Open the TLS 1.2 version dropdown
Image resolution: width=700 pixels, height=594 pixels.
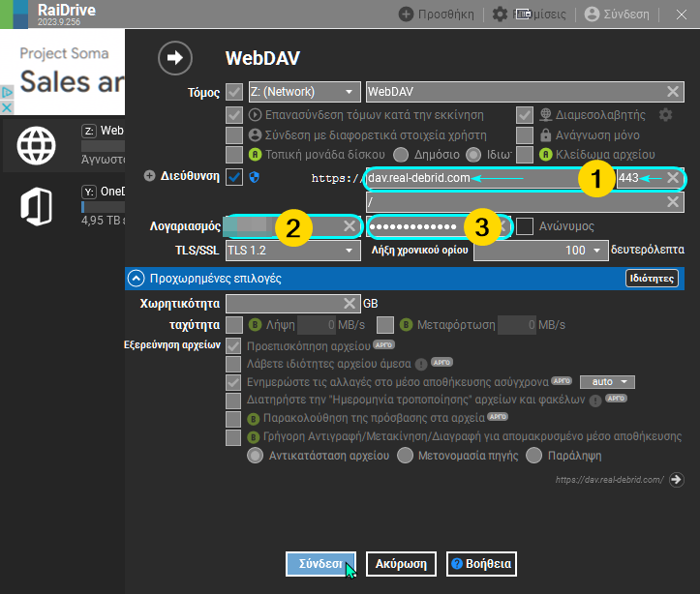click(292, 251)
